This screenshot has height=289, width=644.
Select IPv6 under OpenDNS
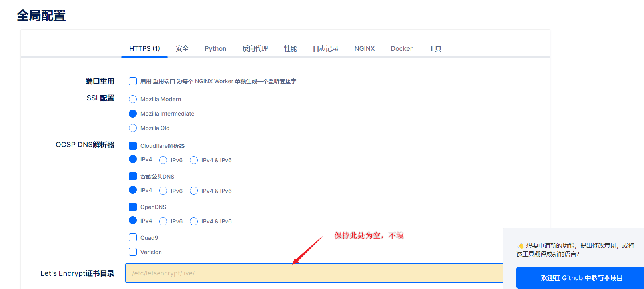tap(163, 221)
